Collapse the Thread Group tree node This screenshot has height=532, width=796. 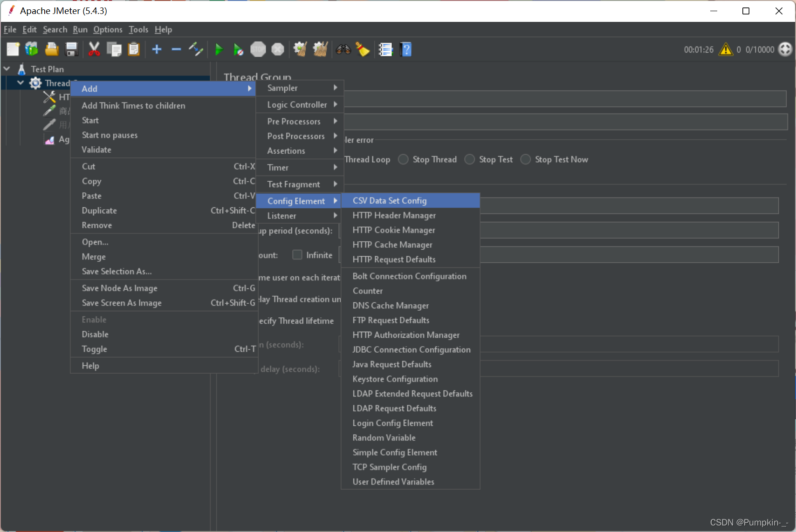point(21,83)
